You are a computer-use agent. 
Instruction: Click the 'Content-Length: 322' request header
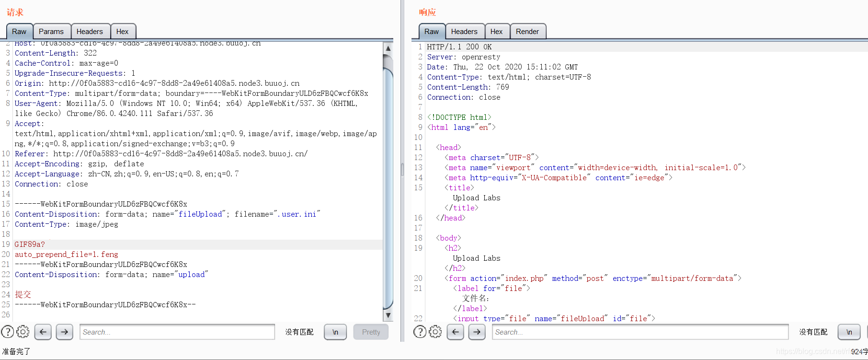56,53
